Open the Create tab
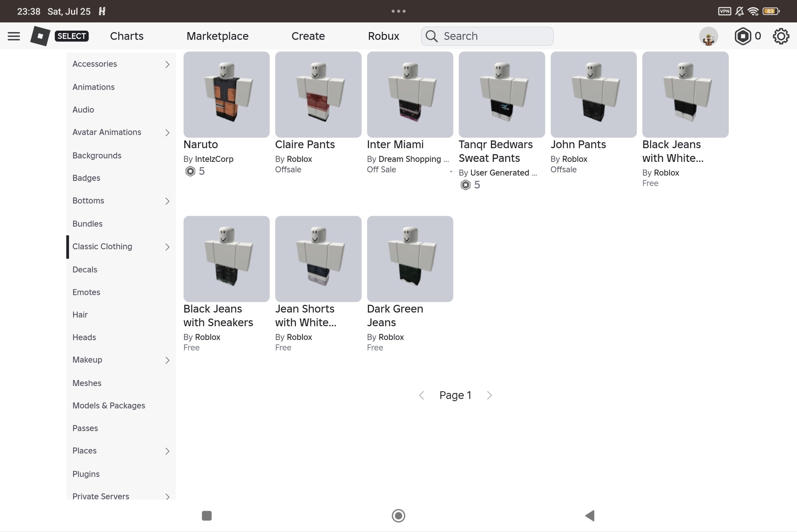This screenshot has width=797, height=532. (308, 36)
